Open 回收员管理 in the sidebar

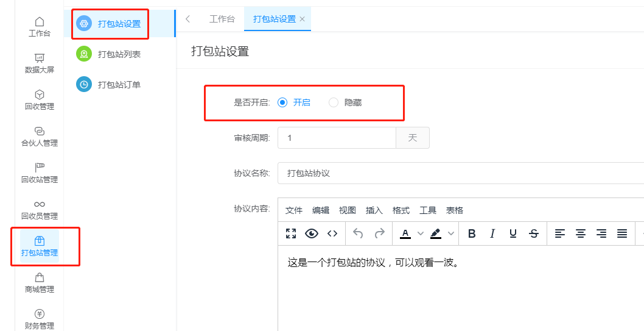tap(40, 210)
